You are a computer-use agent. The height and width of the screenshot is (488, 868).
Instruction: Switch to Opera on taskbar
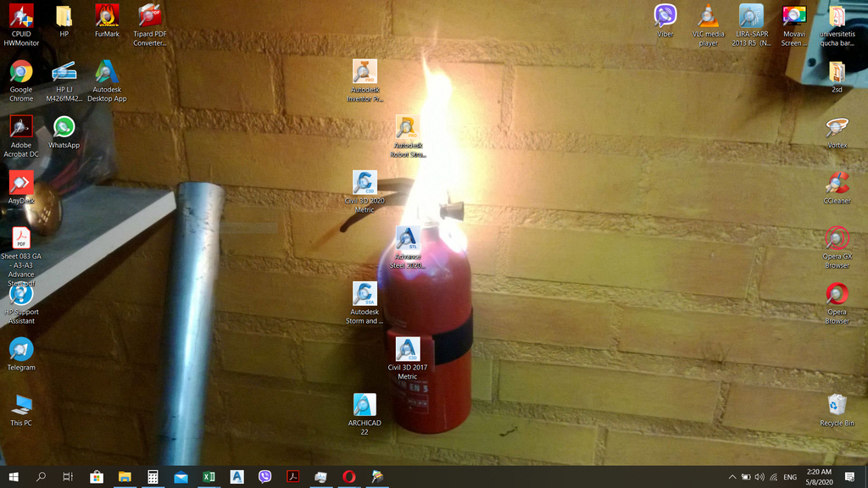[348, 476]
